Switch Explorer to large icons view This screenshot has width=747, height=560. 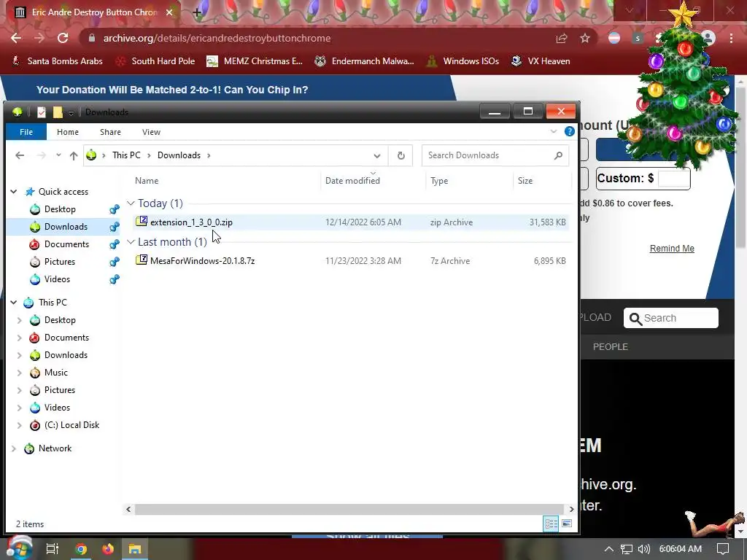coord(566,524)
